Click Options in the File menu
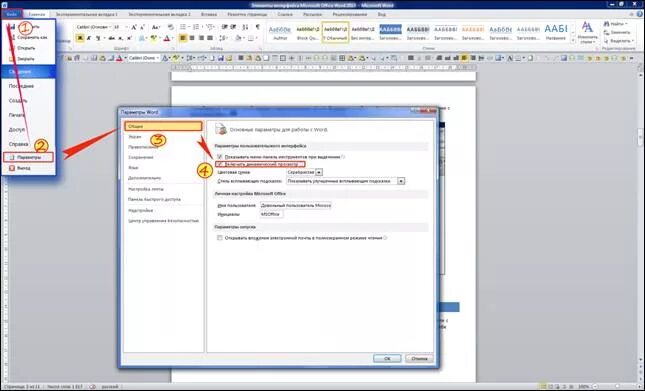Viewport: 645px width, 391px height. pos(28,157)
